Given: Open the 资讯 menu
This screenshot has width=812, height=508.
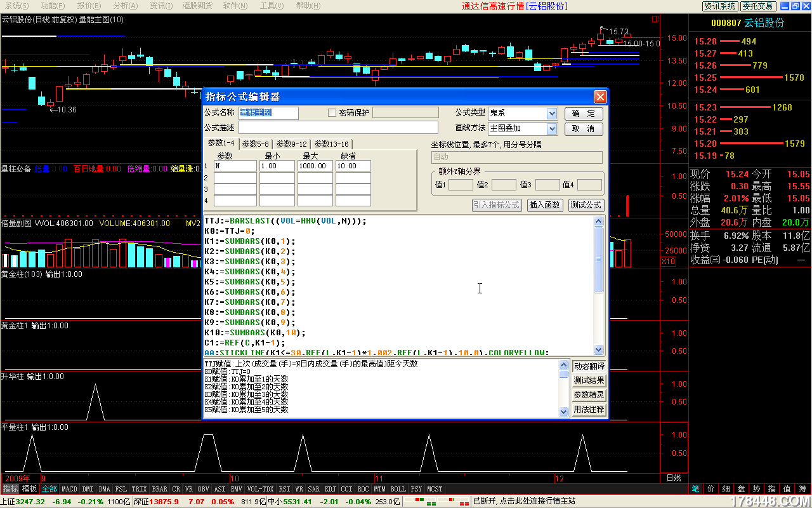Looking at the screenshot, I should (x=161, y=6).
